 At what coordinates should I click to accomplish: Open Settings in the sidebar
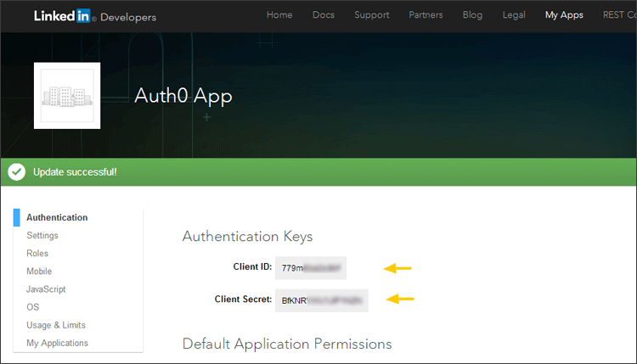click(42, 235)
